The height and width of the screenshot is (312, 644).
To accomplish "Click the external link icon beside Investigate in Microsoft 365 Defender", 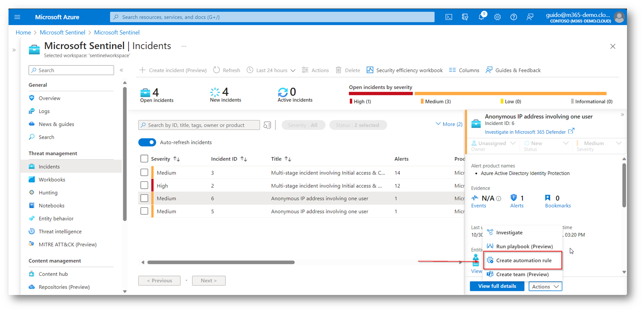I will pos(571,131).
